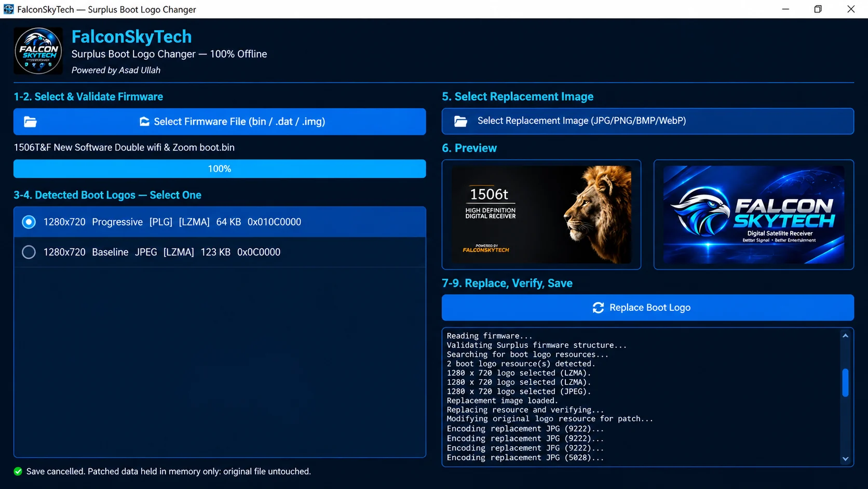Click the log scrollbar down arrow
868x489 pixels.
[x=845, y=459]
